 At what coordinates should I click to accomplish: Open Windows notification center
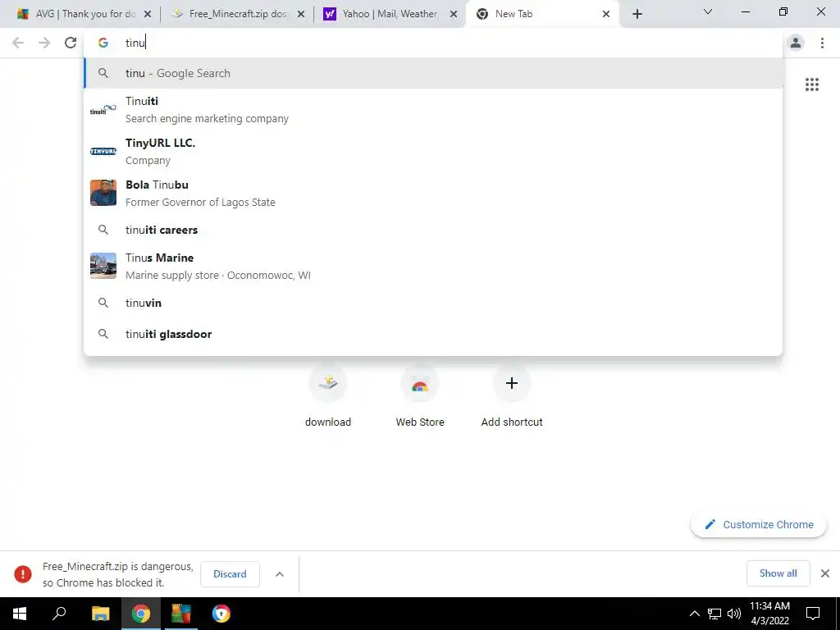[x=813, y=614]
